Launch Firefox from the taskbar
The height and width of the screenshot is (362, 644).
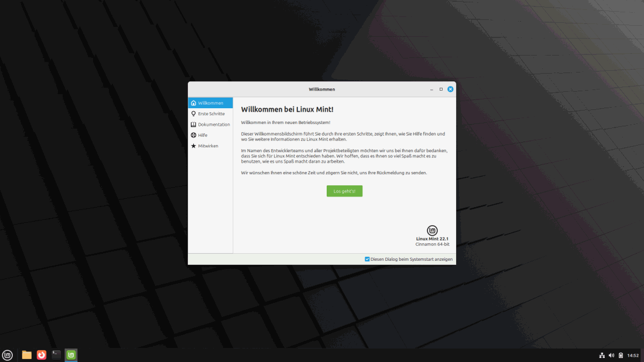42,355
